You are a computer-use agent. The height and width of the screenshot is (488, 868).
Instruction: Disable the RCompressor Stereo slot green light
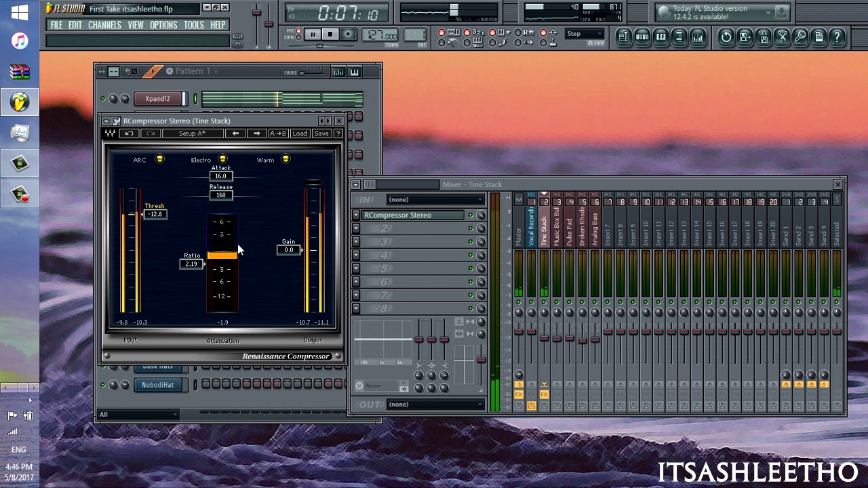click(471, 216)
